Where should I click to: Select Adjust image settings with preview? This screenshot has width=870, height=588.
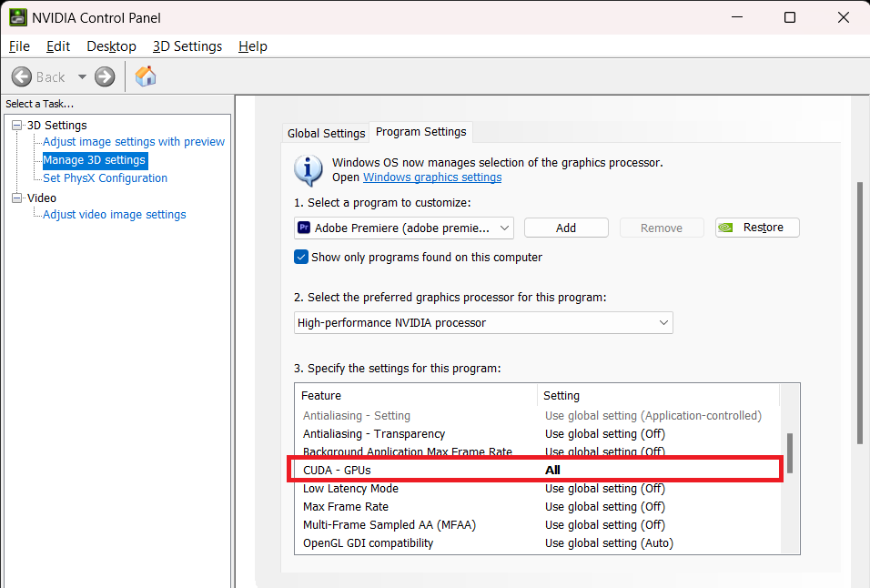coord(134,142)
